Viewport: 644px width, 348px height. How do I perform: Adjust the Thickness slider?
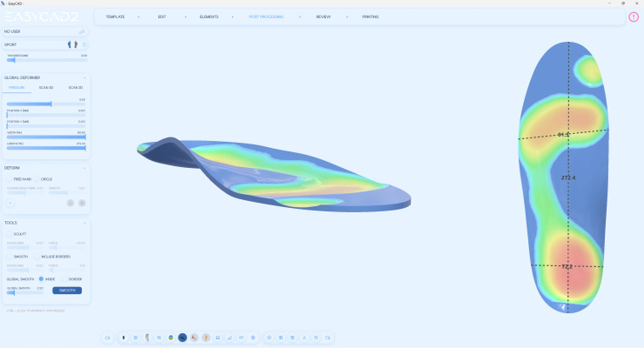pyautogui.click(x=13, y=60)
